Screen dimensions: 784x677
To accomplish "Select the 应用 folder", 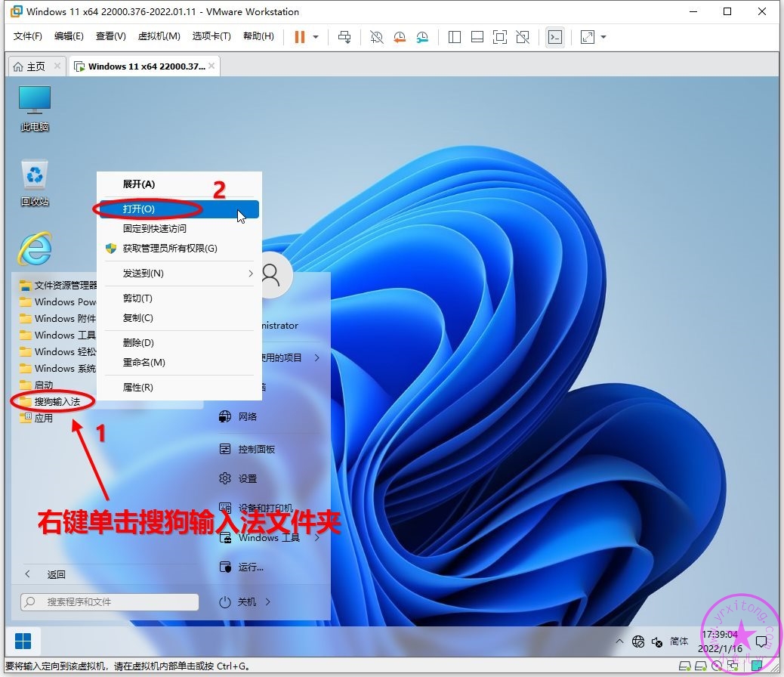I will coord(36,418).
